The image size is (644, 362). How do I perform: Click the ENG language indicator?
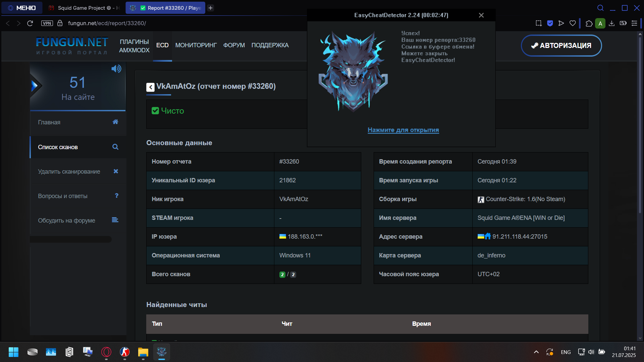tap(566, 352)
